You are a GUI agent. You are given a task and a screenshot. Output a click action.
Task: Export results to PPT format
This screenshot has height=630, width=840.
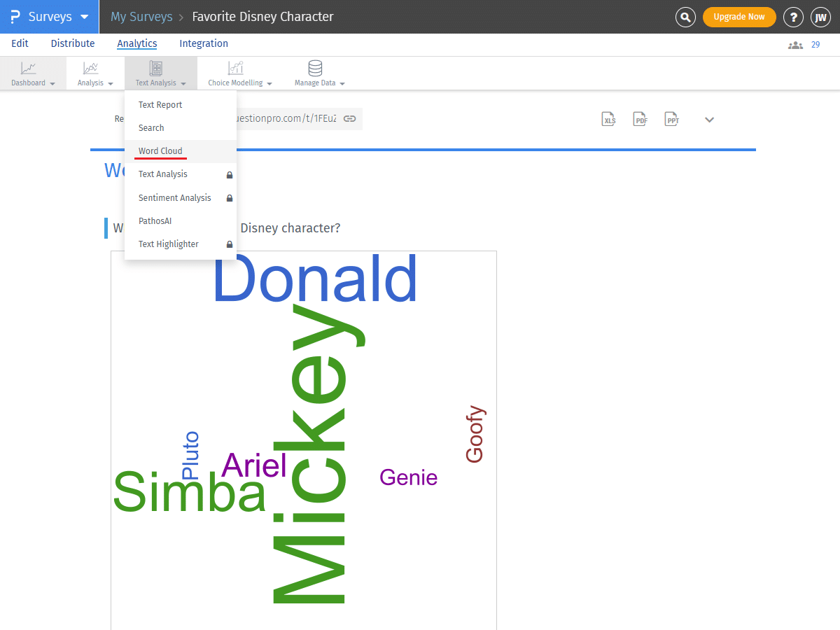pyautogui.click(x=671, y=119)
